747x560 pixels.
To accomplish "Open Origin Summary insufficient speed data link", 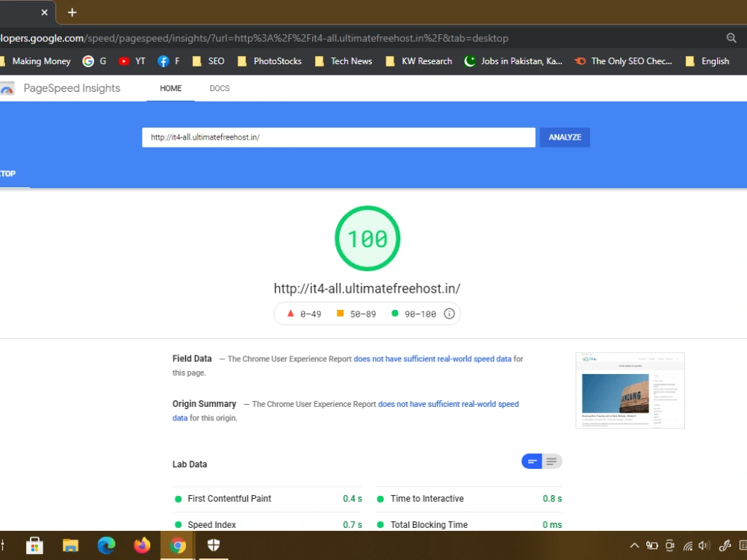I will pos(448,404).
